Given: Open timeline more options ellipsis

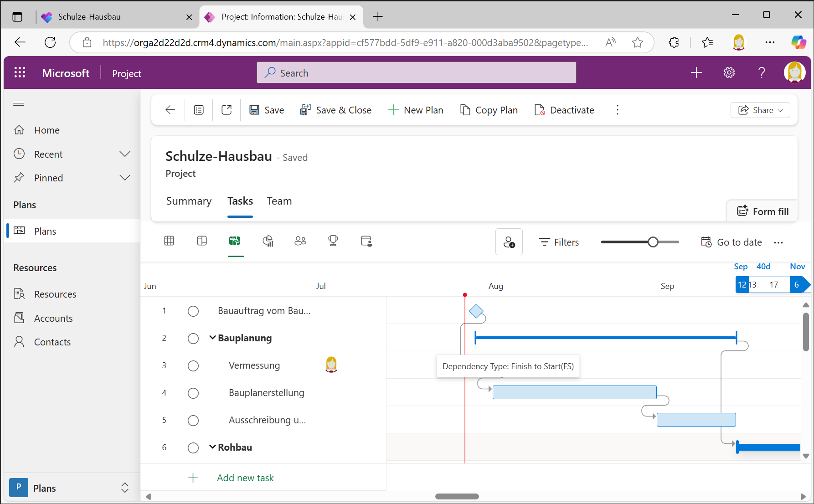Looking at the screenshot, I should click(778, 242).
